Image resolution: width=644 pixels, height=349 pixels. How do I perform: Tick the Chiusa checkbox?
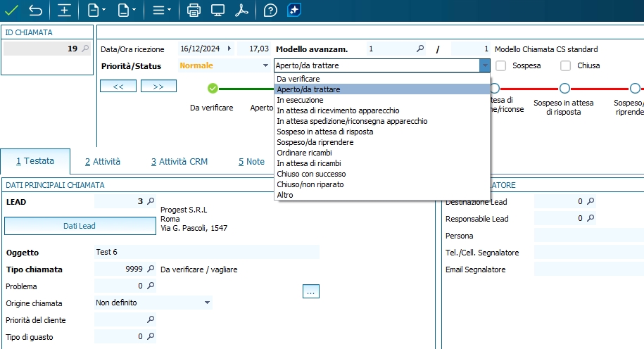click(566, 65)
